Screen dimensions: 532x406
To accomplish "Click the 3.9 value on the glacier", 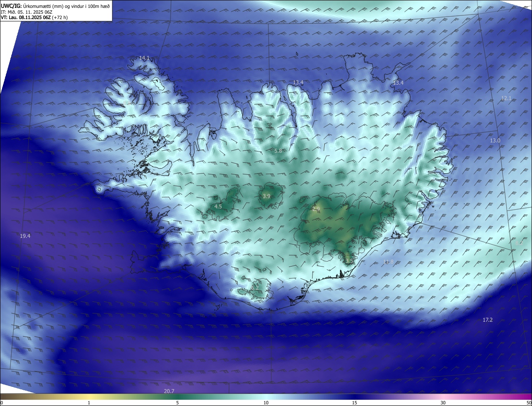I will tap(267, 196).
